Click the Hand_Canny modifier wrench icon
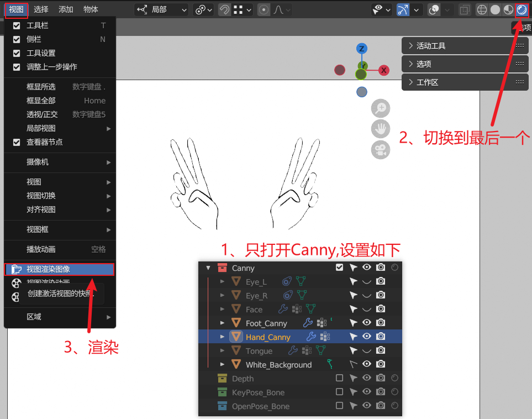Screen dimensions: 532x419 [x=311, y=337]
